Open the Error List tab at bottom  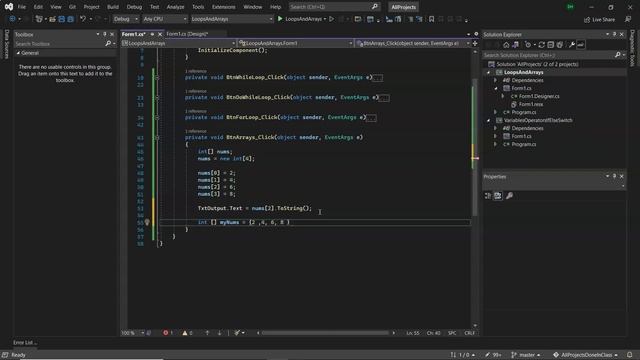coord(25,342)
